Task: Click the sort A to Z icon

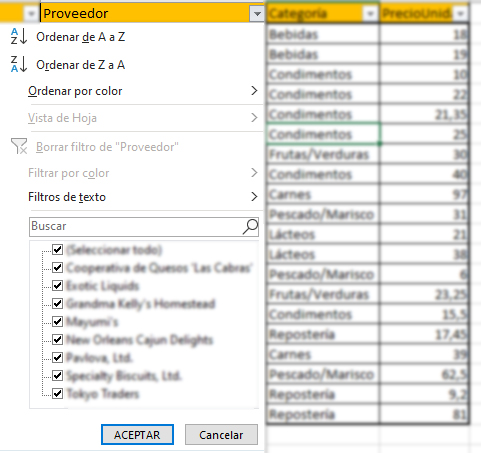Action: click(x=19, y=36)
